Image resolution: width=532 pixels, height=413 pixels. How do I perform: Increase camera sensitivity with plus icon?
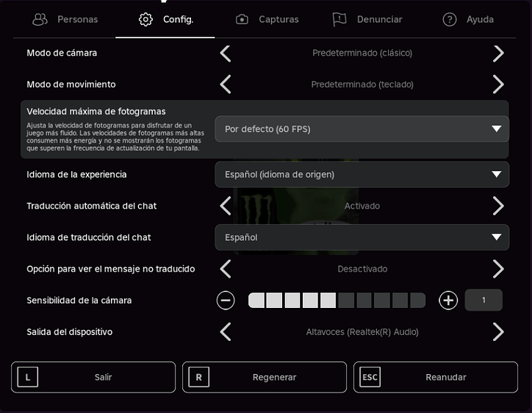448,301
